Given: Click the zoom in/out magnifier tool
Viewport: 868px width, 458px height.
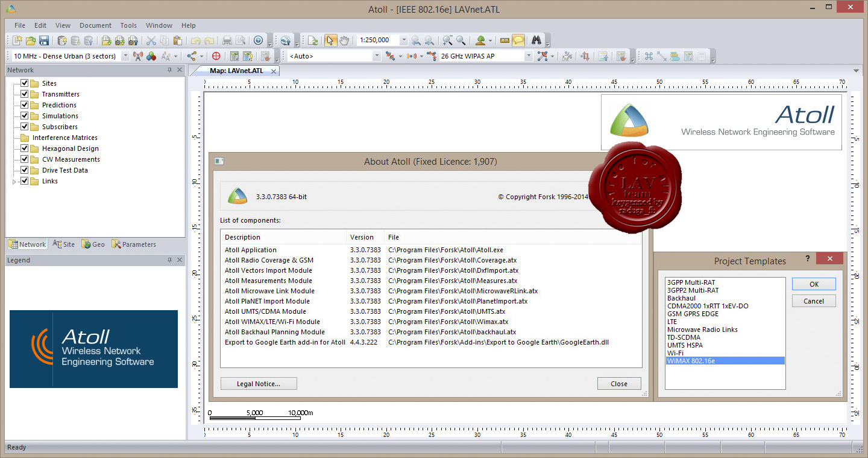Looking at the screenshot, I should tap(447, 40).
